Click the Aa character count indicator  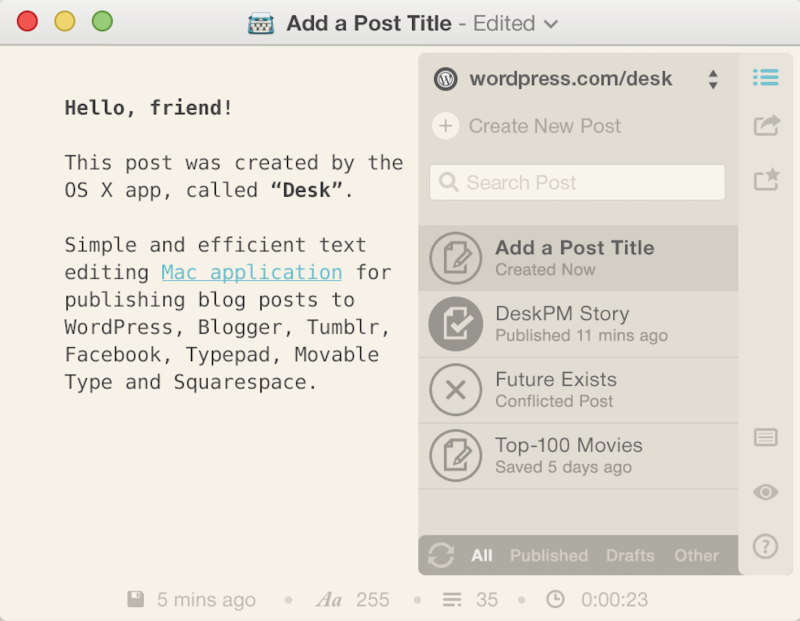point(329,600)
